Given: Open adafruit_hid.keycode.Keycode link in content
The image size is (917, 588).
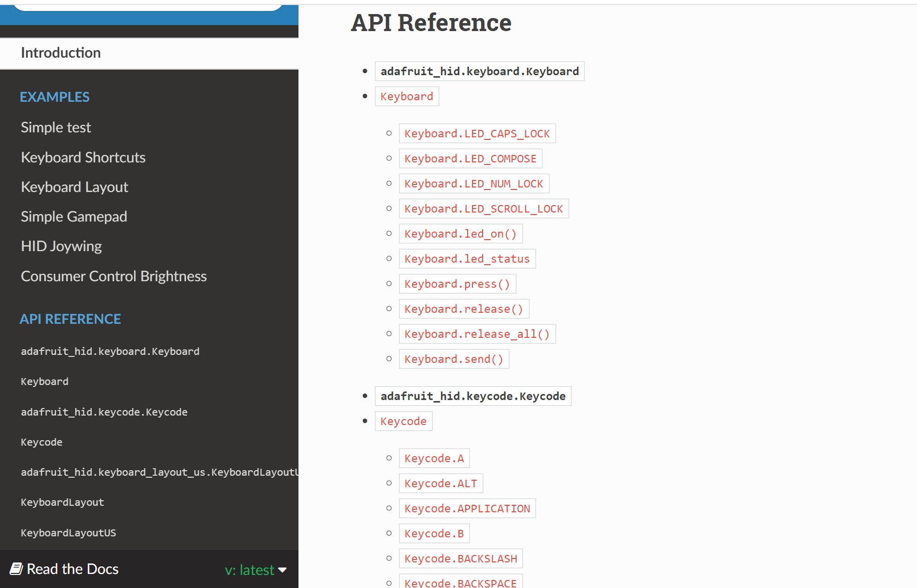Looking at the screenshot, I should point(473,396).
